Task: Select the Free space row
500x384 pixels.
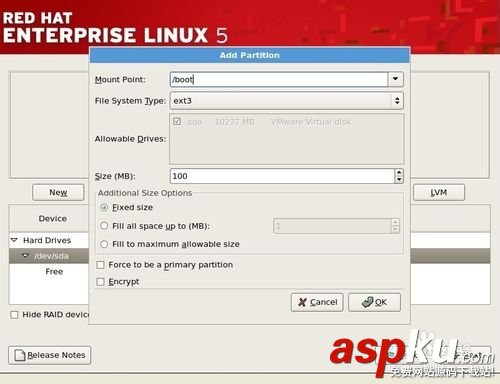Action: [49, 272]
